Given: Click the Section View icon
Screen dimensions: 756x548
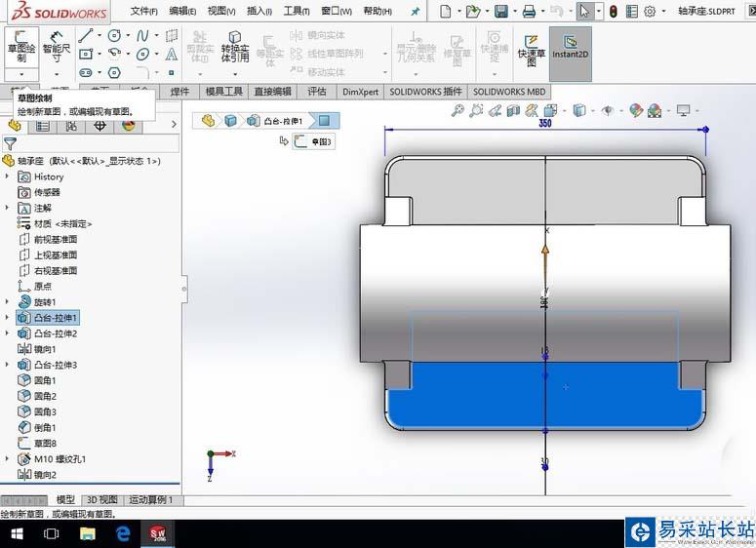Looking at the screenshot, I should point(513,110).
